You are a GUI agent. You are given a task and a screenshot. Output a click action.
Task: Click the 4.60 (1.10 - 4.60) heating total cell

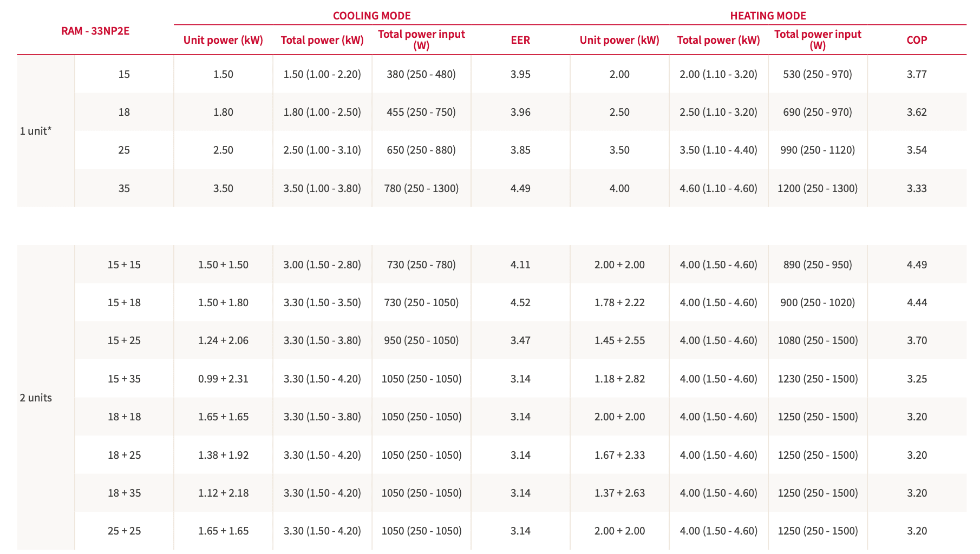click(718, 188)
